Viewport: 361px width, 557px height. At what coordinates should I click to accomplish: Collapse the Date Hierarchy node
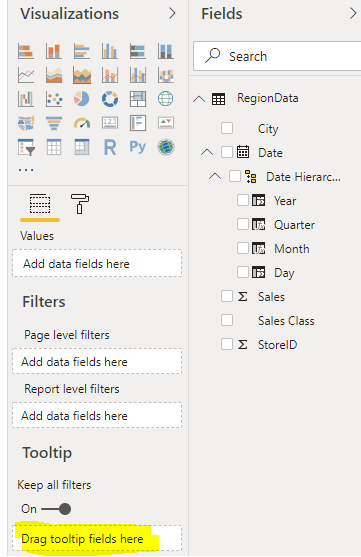[215, 176]
